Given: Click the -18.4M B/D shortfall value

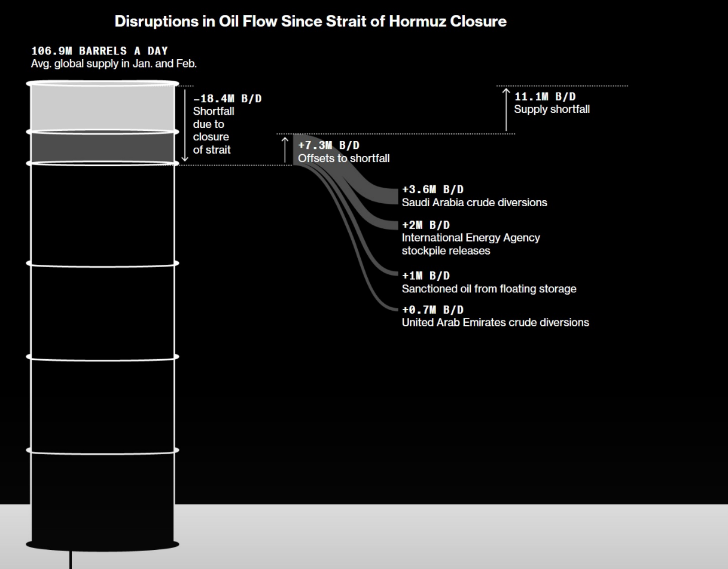Looking at the screenshot, I should [x=227, y=99].
